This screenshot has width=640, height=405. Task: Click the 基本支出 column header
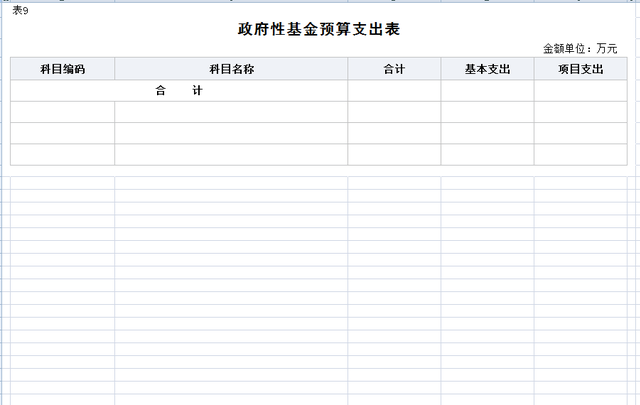click(x=487, y=69)
